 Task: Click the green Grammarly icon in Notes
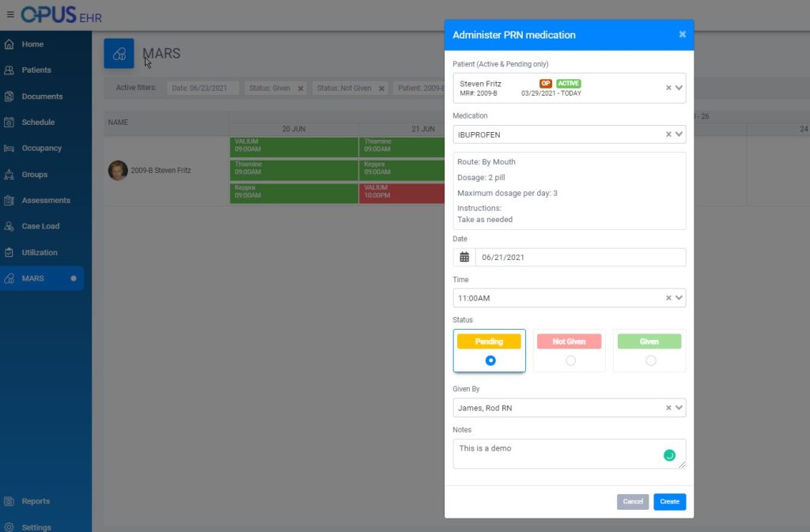coord(669,455)
